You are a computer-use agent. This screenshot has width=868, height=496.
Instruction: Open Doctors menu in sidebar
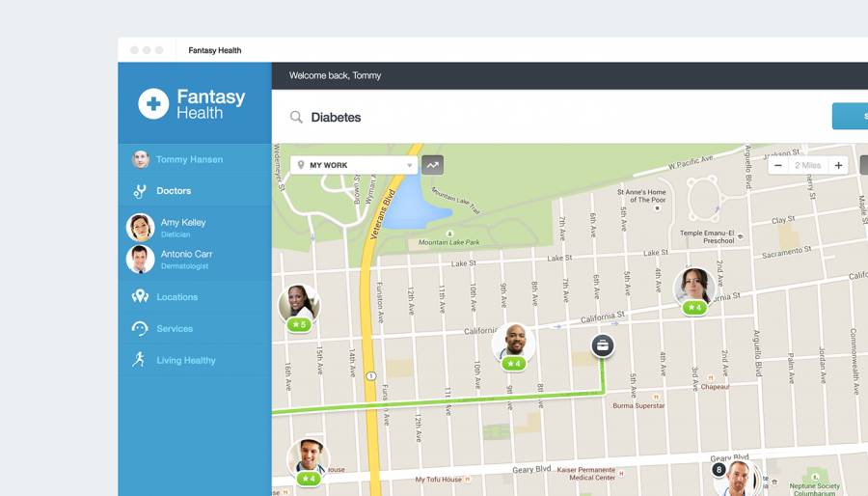(174, 191)
